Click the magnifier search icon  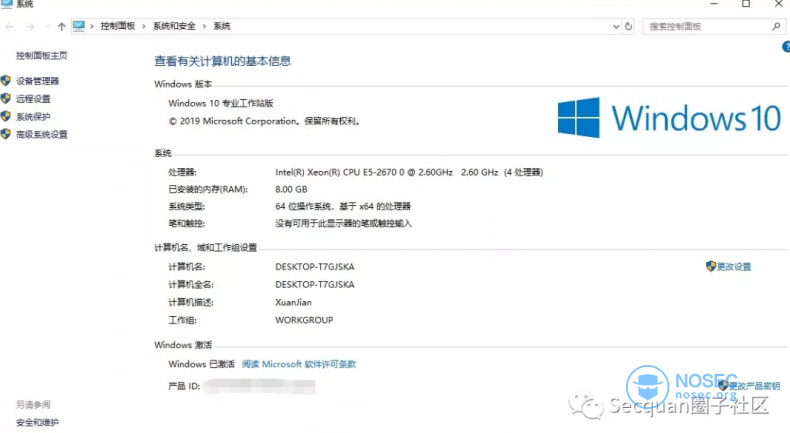pyautogui.click(x=776, y=26)
